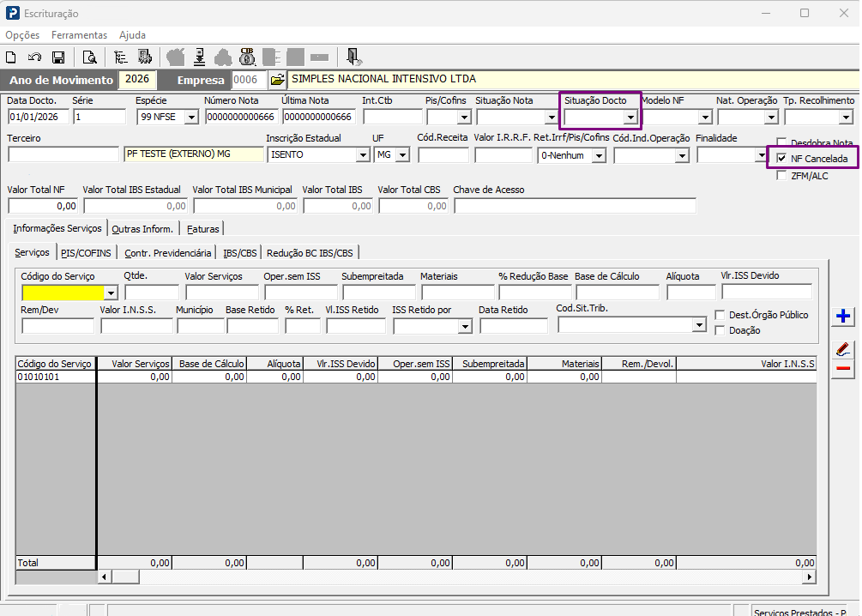The height and width of the screenshot is (616, 862).
Task: Open the Contr. Previdenciária sub-tab
Action: (x=167, y=253)
